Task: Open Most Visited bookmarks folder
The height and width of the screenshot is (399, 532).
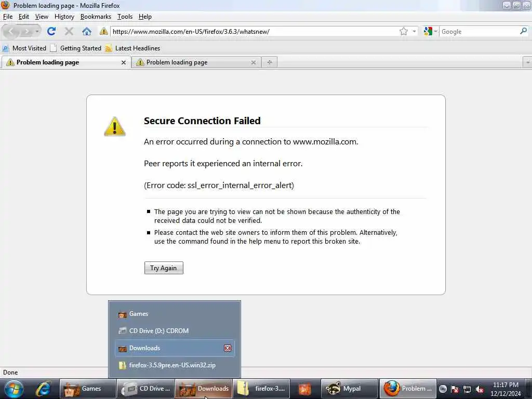Action: coord(24,48)
